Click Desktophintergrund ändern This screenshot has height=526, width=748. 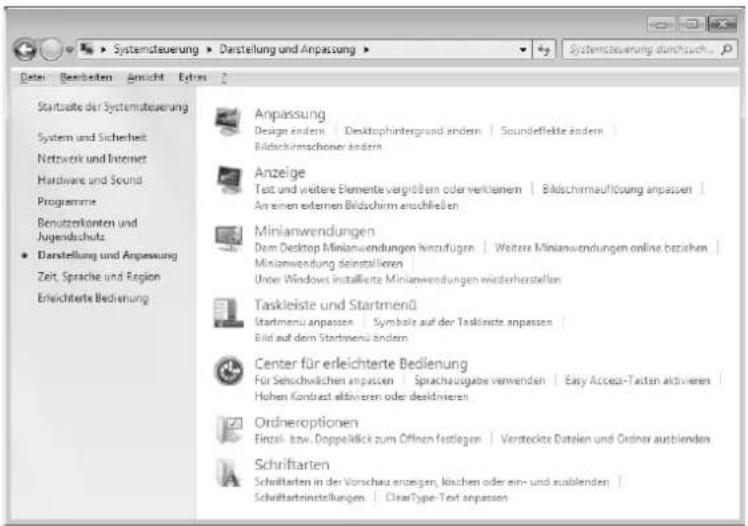click(x=413, y=131)
